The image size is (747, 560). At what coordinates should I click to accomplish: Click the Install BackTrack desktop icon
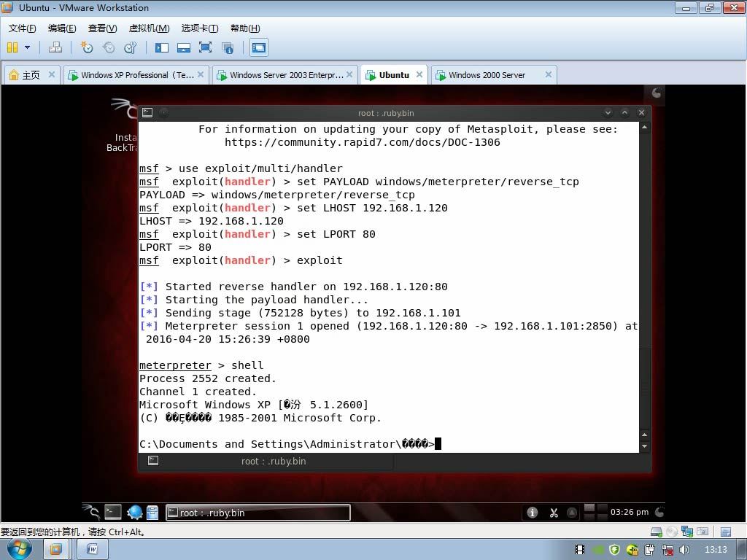pos(123,125)
